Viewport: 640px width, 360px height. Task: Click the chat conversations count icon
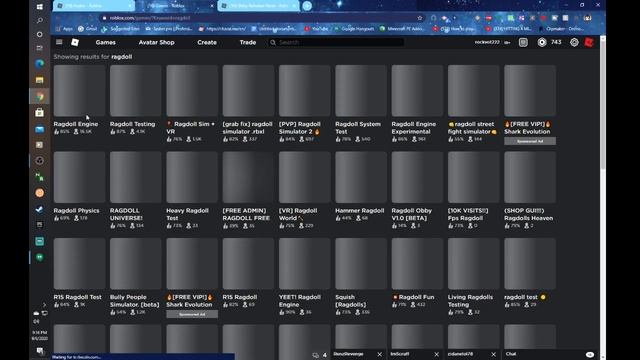tap(316, 355)
